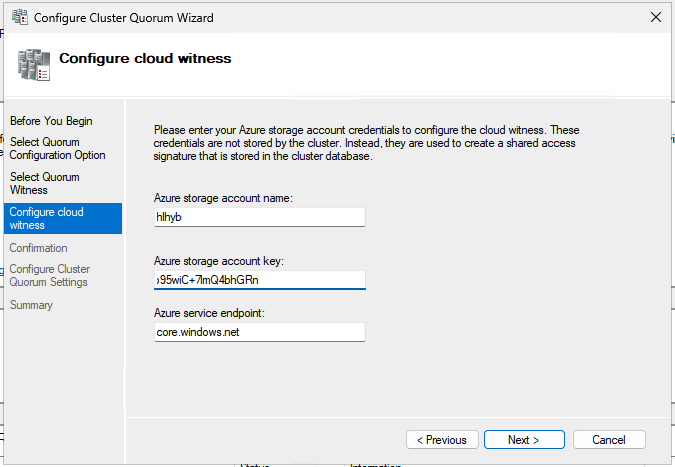Click into the Azure storage account key field
This screenshot has width=675, height=467.
click(x=260, y=280)
